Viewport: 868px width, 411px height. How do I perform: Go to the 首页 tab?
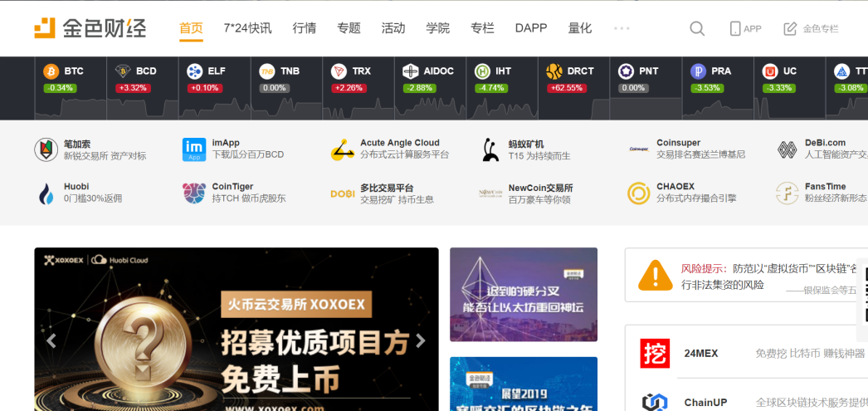pyautogui.click(x=191, y=28)
